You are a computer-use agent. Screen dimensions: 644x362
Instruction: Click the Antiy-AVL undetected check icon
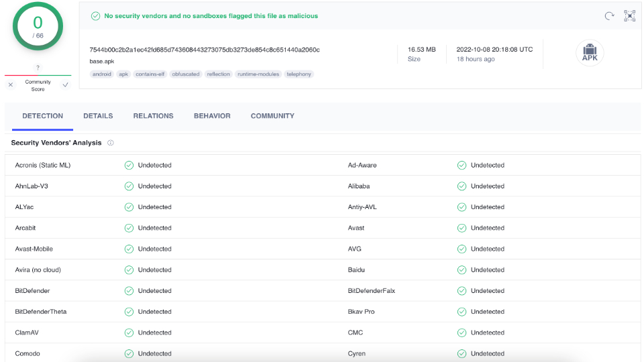pos(462,207)
